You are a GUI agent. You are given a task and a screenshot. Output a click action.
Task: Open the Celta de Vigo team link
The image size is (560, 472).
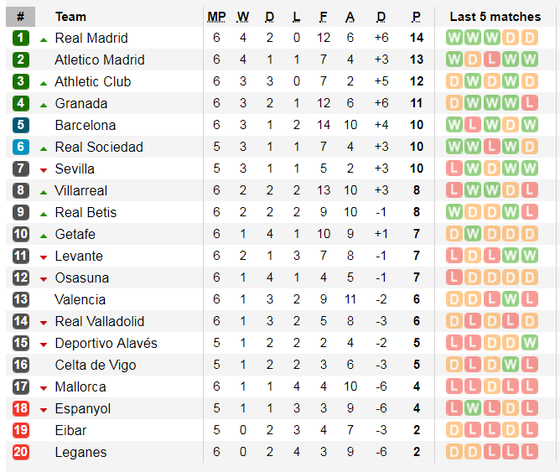[95, 365]
